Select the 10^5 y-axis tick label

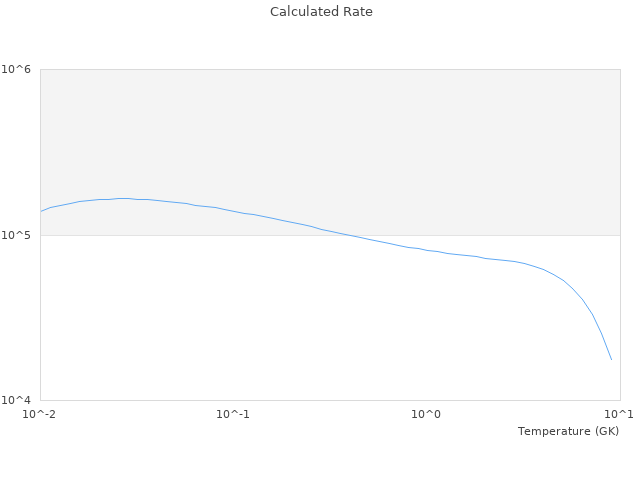(x=20, y=235)
